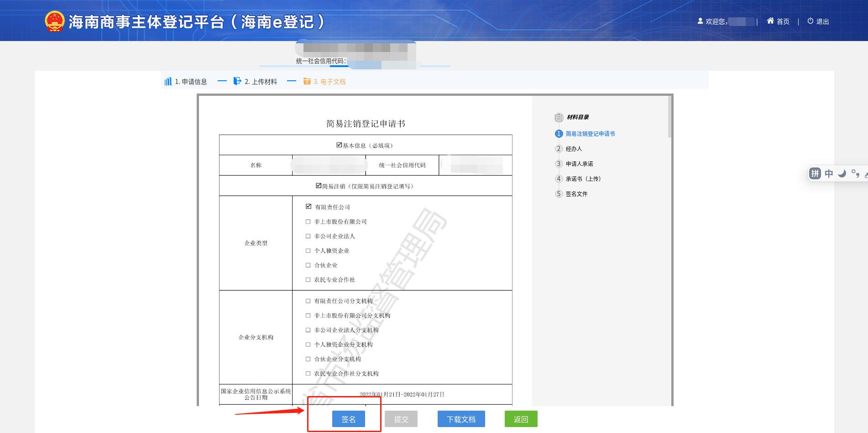Click the power icon beside 退出
The image size is (868, 433).
(810, 21)
